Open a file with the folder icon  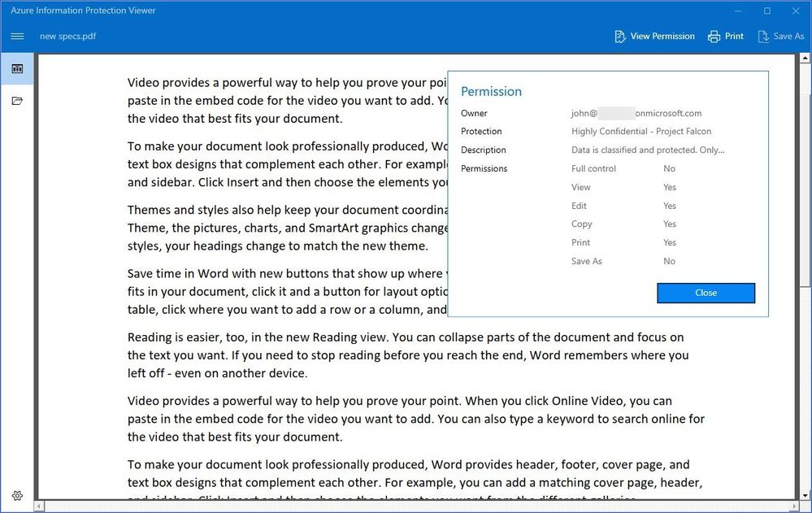click(17, 101)
